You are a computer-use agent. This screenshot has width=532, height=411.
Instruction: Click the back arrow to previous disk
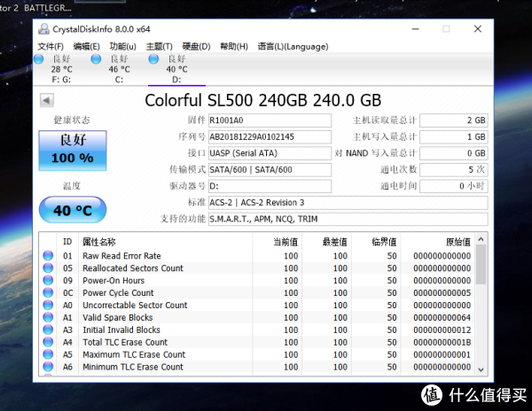(47, 100)
